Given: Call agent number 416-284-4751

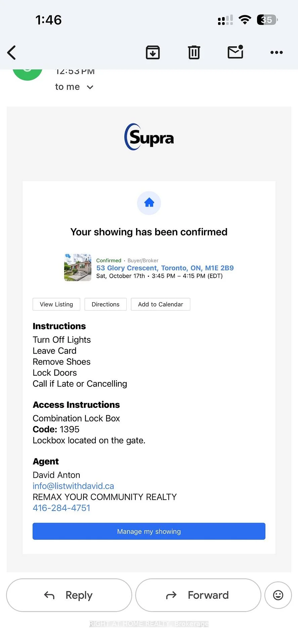Looking at the screenshot, I should 61,508.
